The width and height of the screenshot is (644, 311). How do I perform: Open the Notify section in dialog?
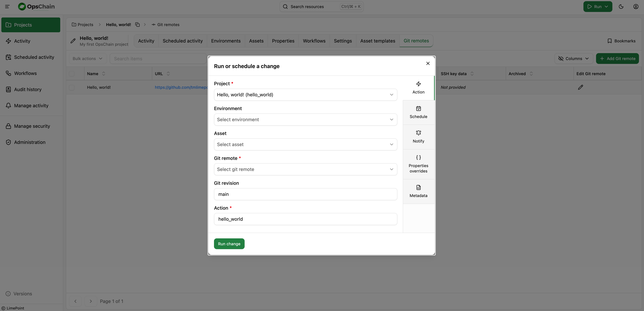[x=418, y=137]
